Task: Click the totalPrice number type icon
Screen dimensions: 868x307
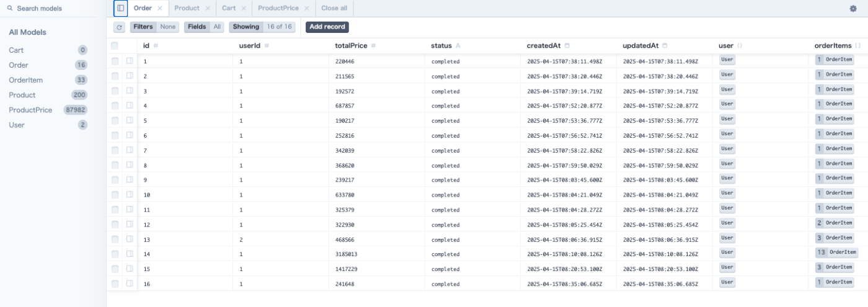Action: pyautogui.click(x=374, y=46)
